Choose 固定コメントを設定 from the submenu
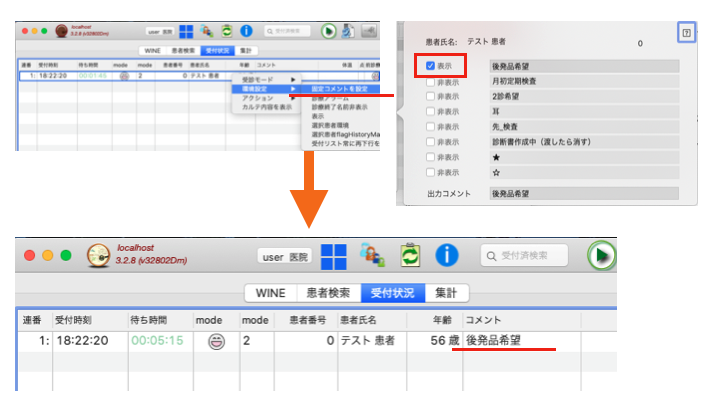The image size is (705, 412). [x=337, y=89]
